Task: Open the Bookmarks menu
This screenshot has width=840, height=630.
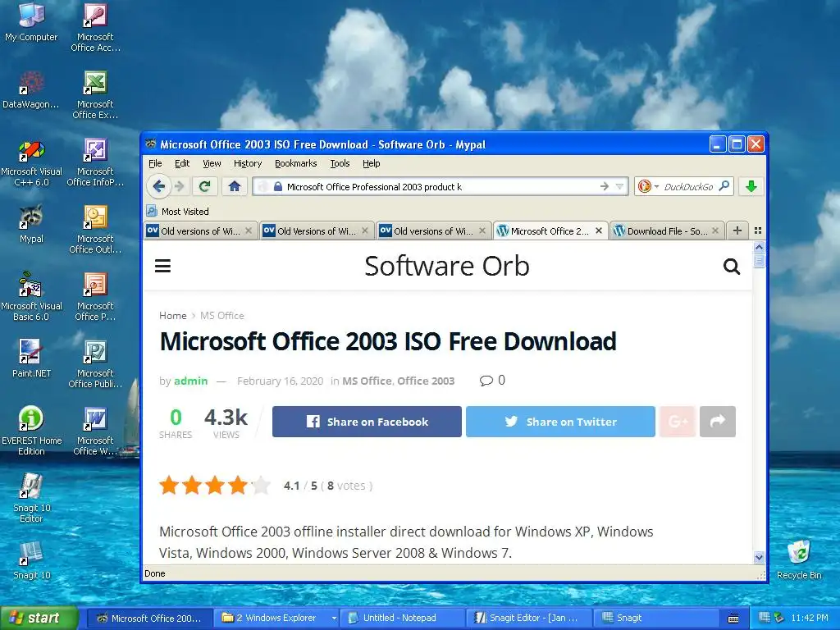Action: 295,163
